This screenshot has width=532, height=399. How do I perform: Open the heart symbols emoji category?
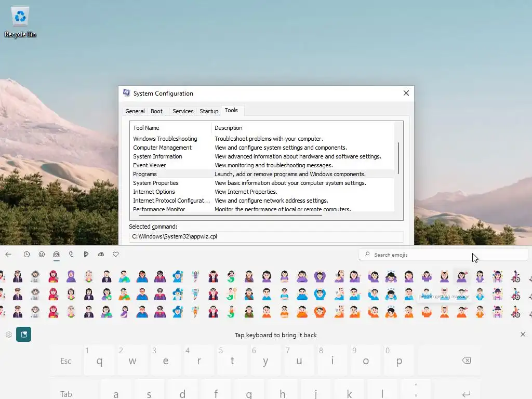[x=116, y=254]
